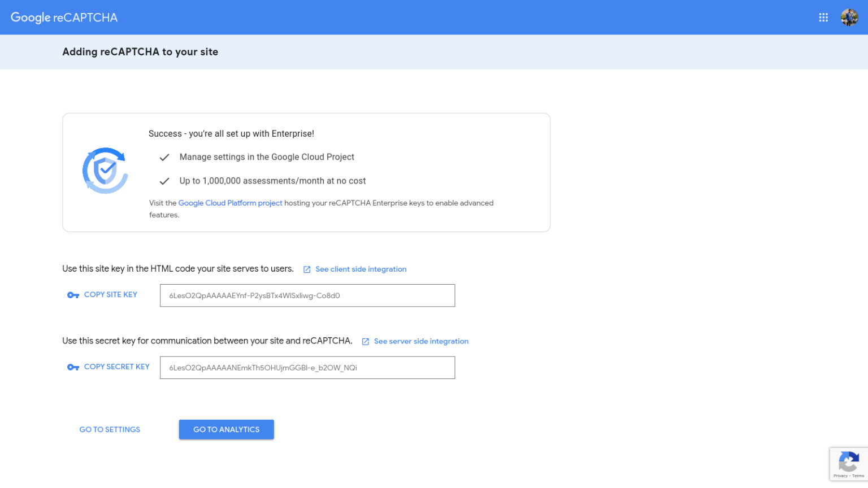Click COPY SITE KEY

(111, 294)
